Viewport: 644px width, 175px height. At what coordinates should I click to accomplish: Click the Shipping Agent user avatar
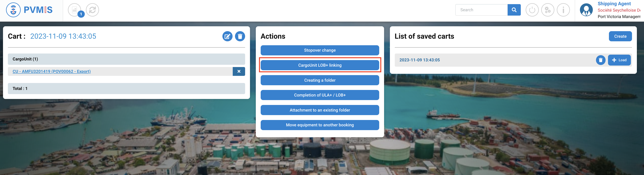click(586, 10)
